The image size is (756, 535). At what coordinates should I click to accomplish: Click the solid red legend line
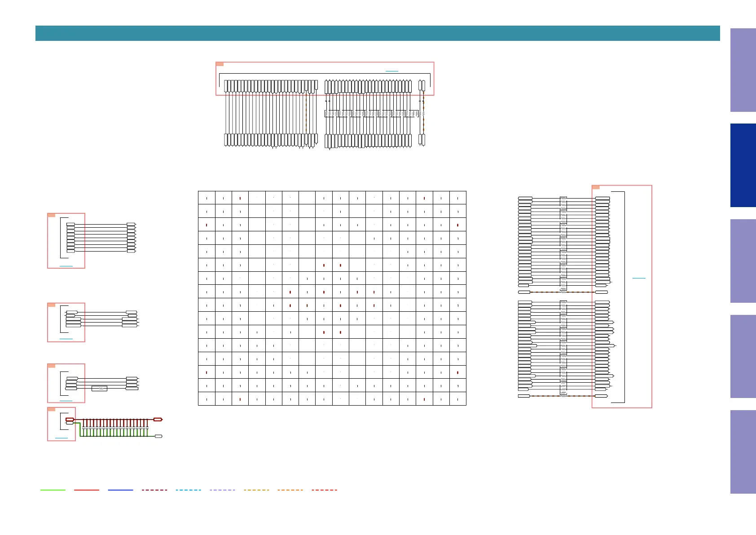pos(87,490)
